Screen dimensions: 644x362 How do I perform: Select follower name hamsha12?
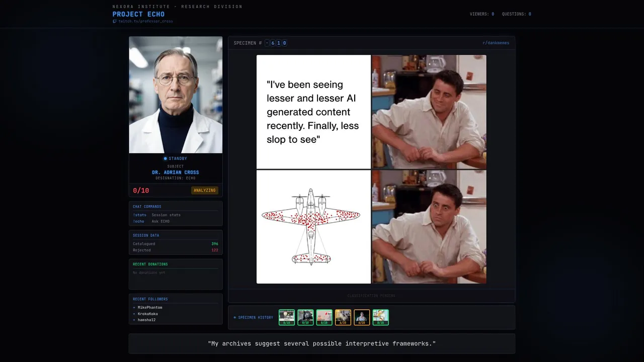click(x=147, y=320)
